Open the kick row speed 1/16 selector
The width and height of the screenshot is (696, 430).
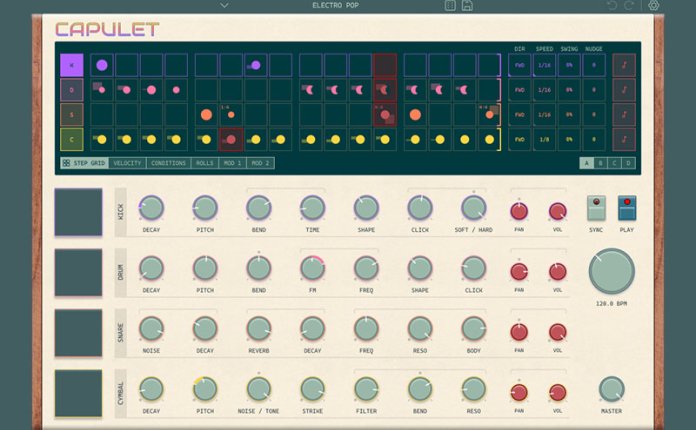544,65
